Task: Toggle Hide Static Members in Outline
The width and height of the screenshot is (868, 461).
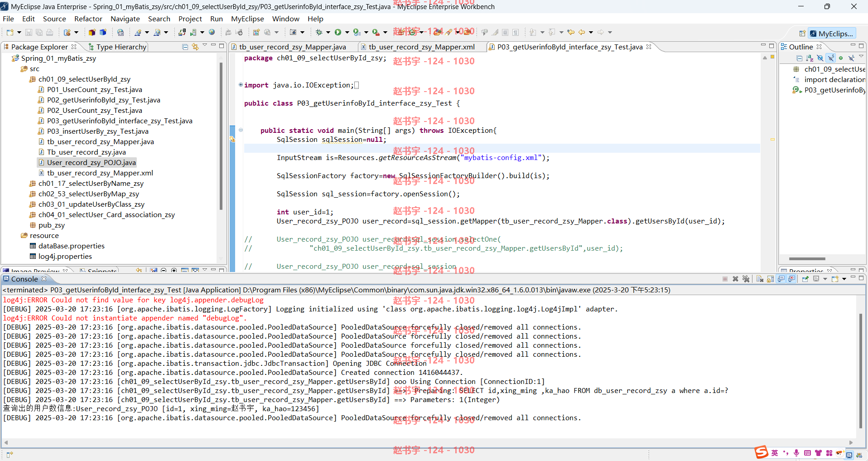Action: (x=831, y=58)
